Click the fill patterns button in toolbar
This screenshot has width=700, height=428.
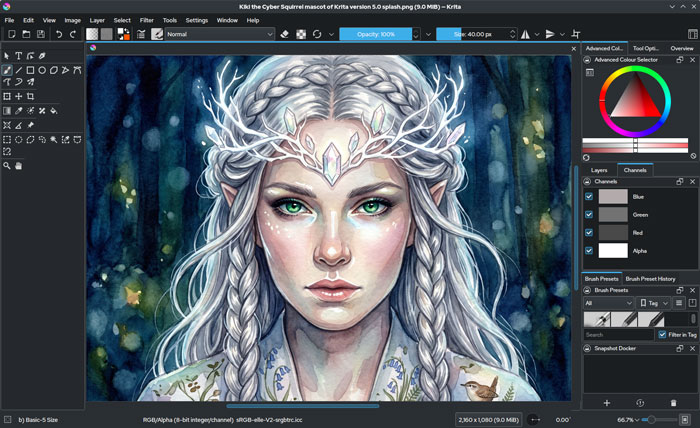tap(106, 34)
